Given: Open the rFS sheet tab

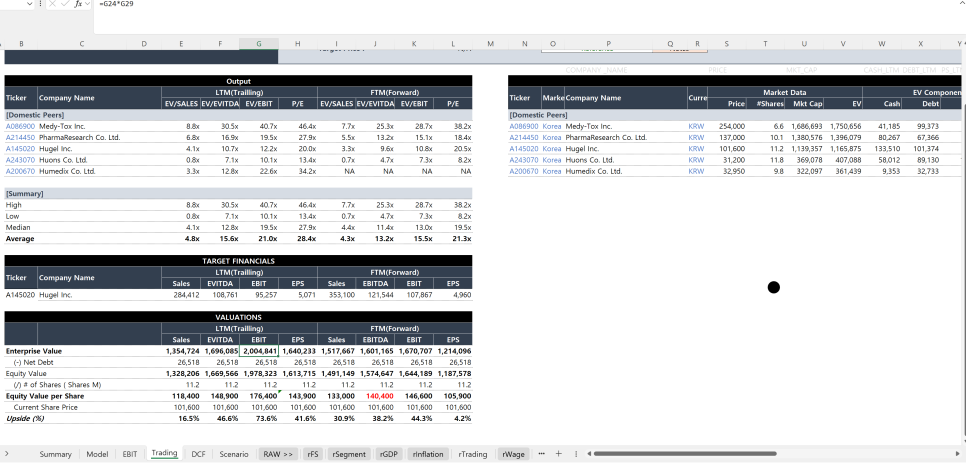Looking at the screenshot, I should tap(313, 454).
